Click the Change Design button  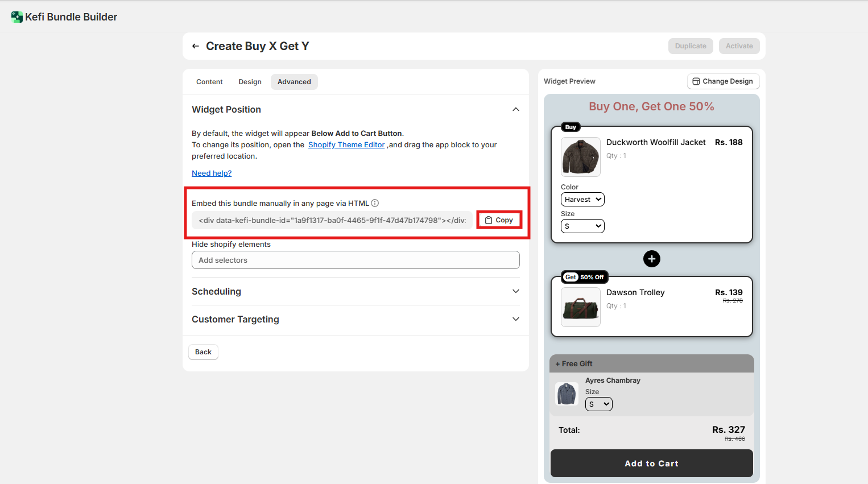tap(723, 81)
